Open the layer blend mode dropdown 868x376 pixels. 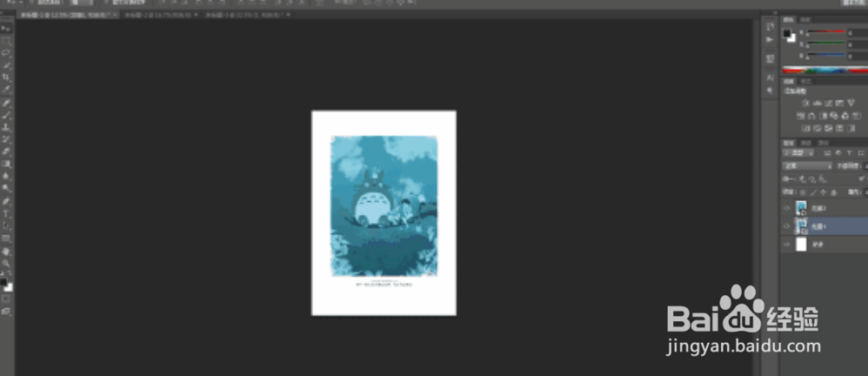[x=807, y=165]
